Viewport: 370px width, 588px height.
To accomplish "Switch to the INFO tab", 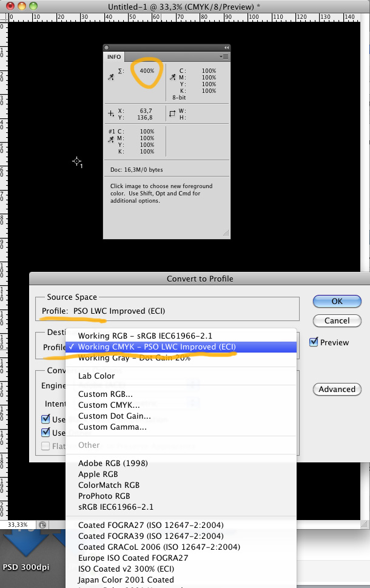I will coord(114,56).
